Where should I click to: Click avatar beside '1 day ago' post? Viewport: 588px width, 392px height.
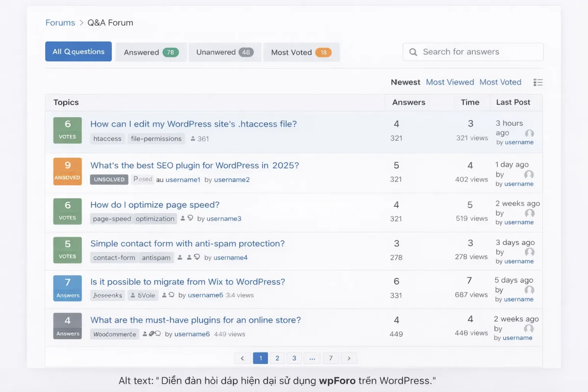click(x=529, y=175)
